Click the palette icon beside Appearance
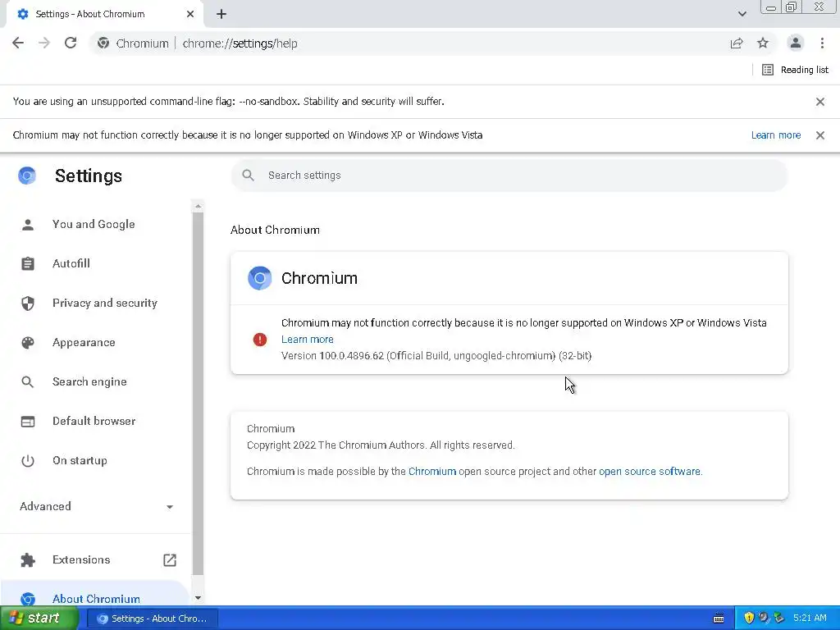 [28, 342]
